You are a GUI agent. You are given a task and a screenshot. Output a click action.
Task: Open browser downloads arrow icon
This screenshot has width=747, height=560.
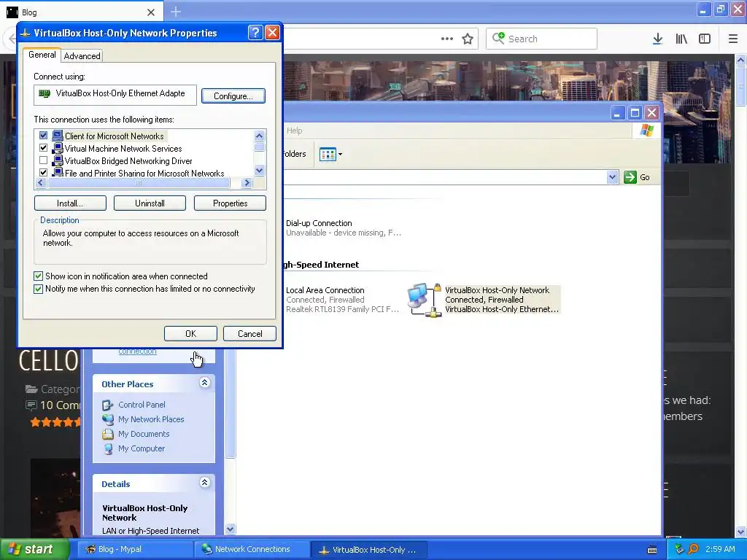[657, 39]
